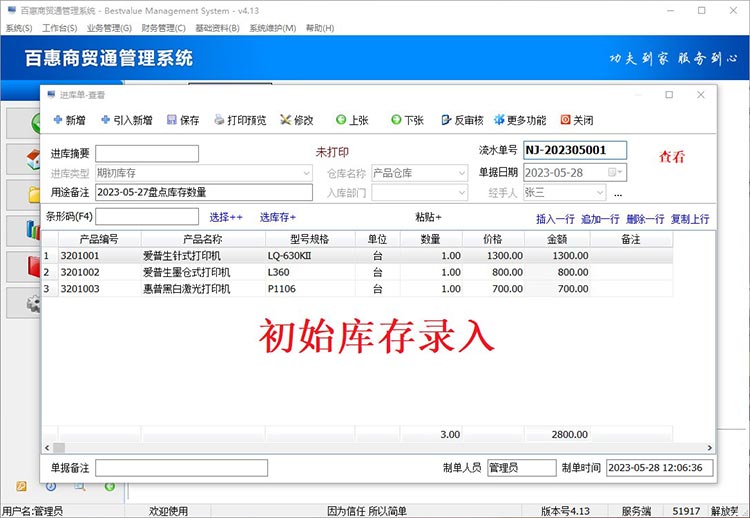Click the 条形码(F4) barcode input field
Viewport: 750px width, 518px height.
coord(147,217)
